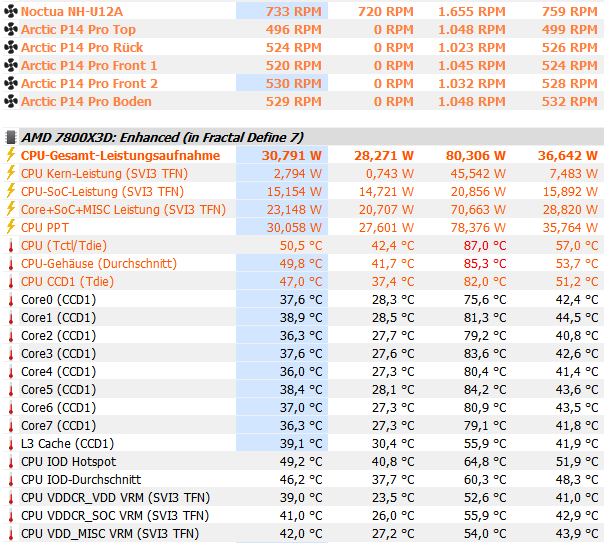Screen dimensions: 604x543
Task: Click the thermometer icon for Core1 (CCD1)
Action: coord(11,318)
